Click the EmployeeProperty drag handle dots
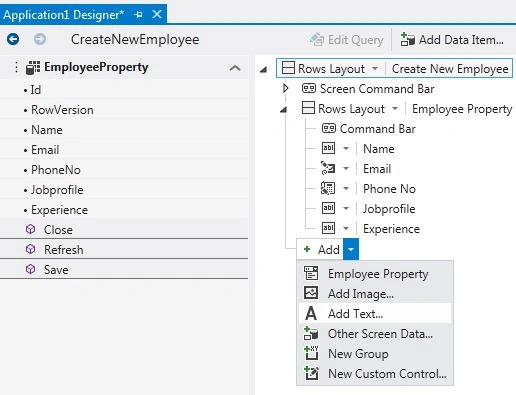516x395 pixels. click(16, 67)
